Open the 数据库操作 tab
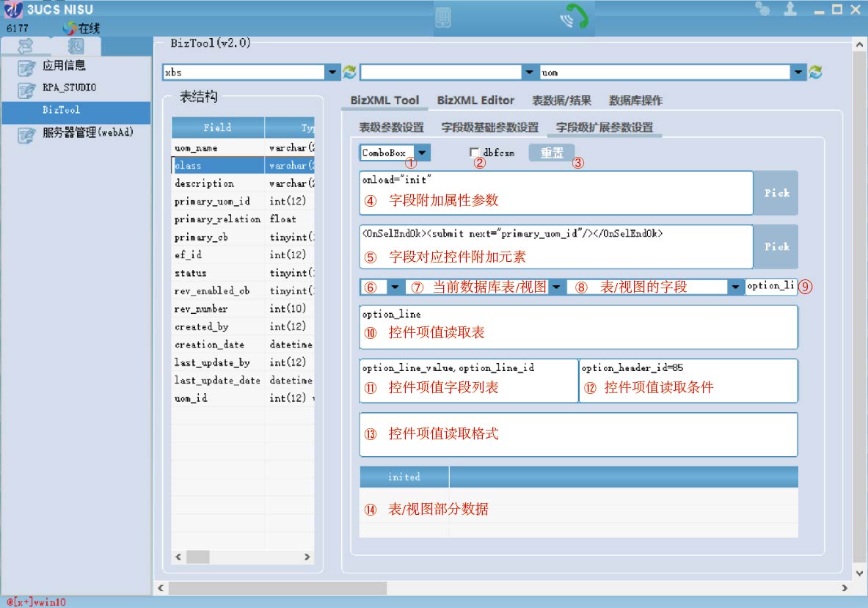 tap(635, 100)
